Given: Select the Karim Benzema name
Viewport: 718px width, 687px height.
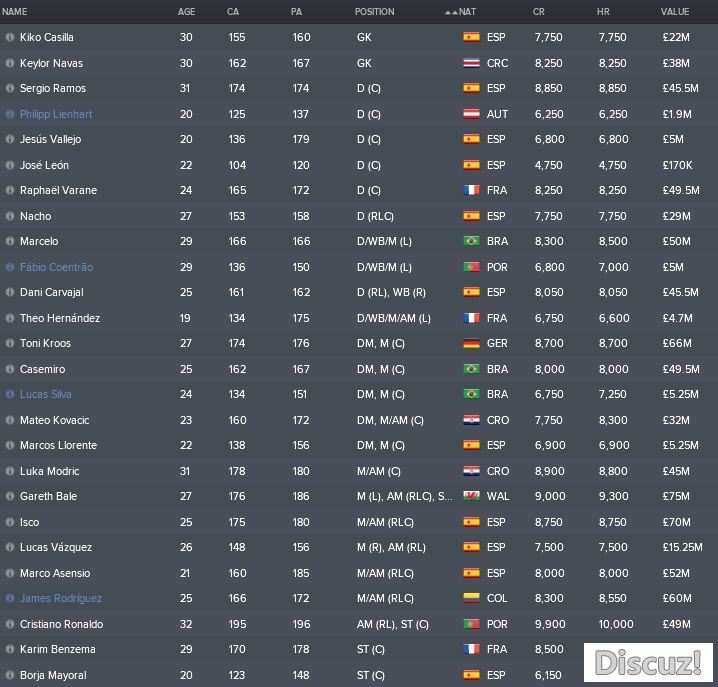Looking at the screenshot, I should coord(58,649).
